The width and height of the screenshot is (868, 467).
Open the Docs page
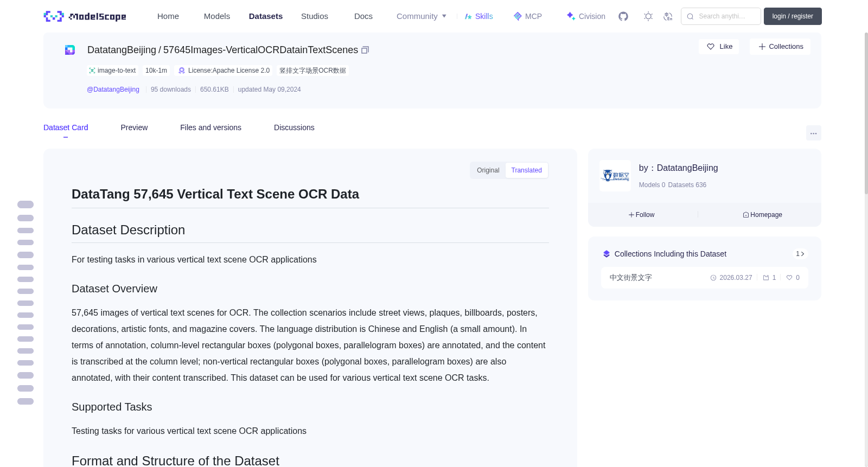[363, 16]
